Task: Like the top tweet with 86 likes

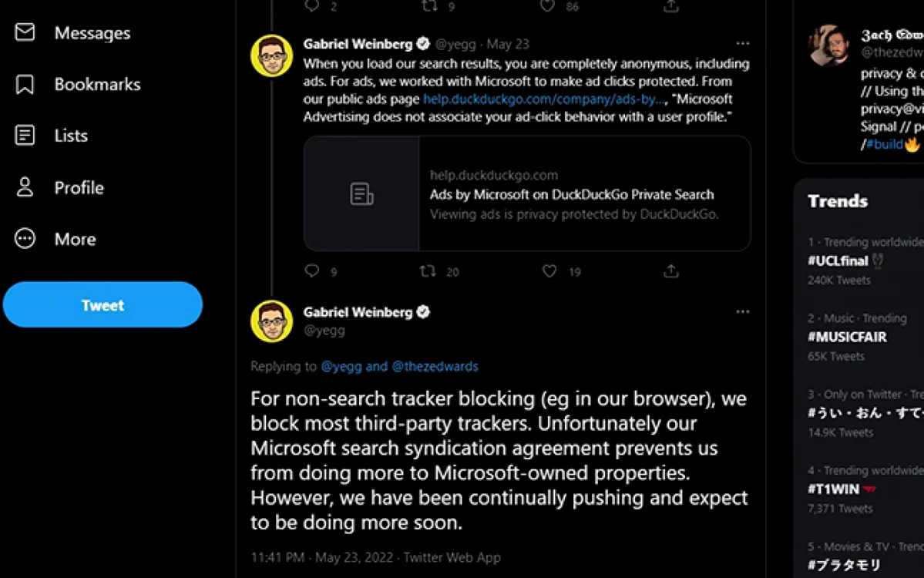Action: click(547, 6)
